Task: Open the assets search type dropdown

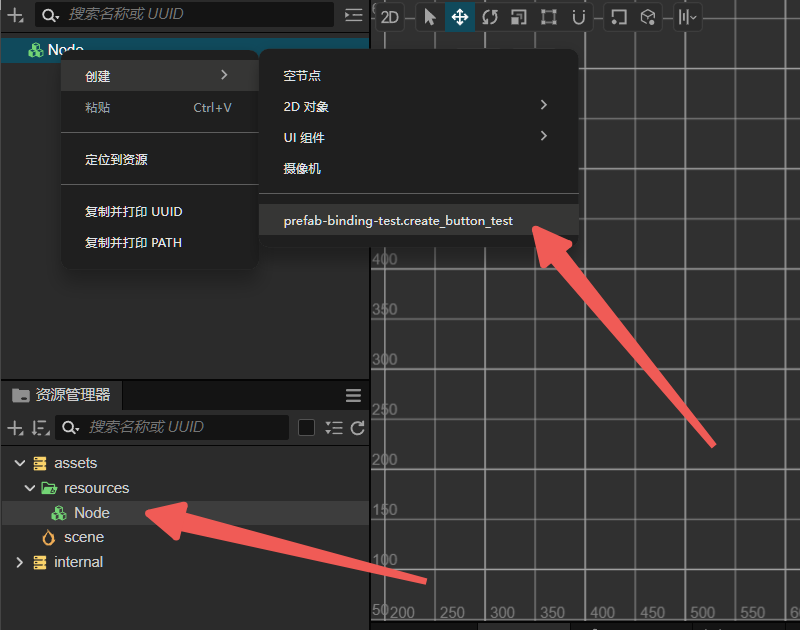Action: 70,427
